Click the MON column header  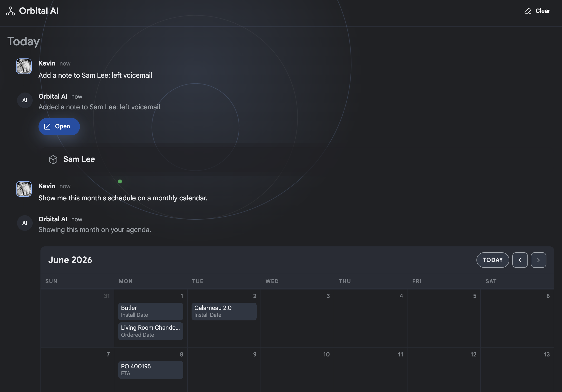point(126,281)
